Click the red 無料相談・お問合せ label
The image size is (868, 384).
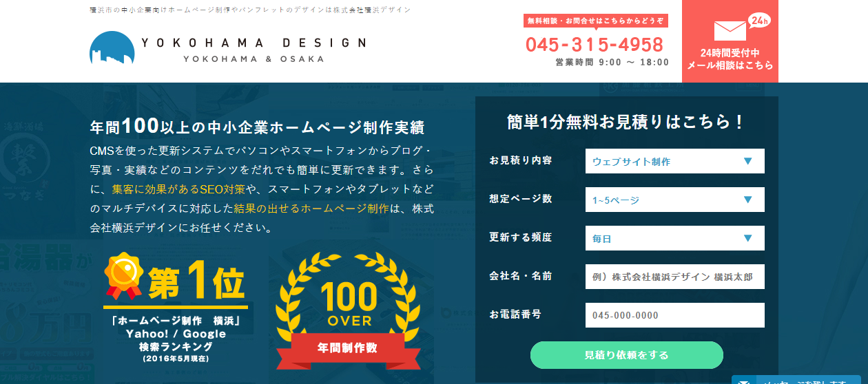pos(595,21)
